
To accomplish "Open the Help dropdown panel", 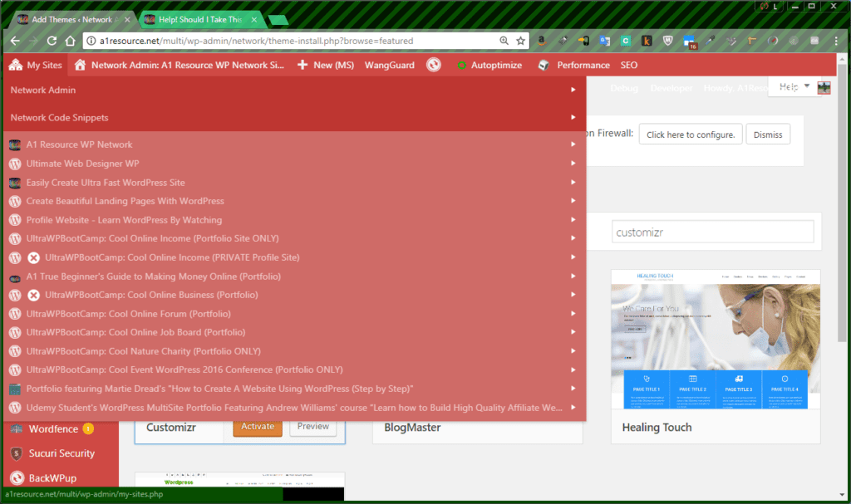I will tap(791, 86).
